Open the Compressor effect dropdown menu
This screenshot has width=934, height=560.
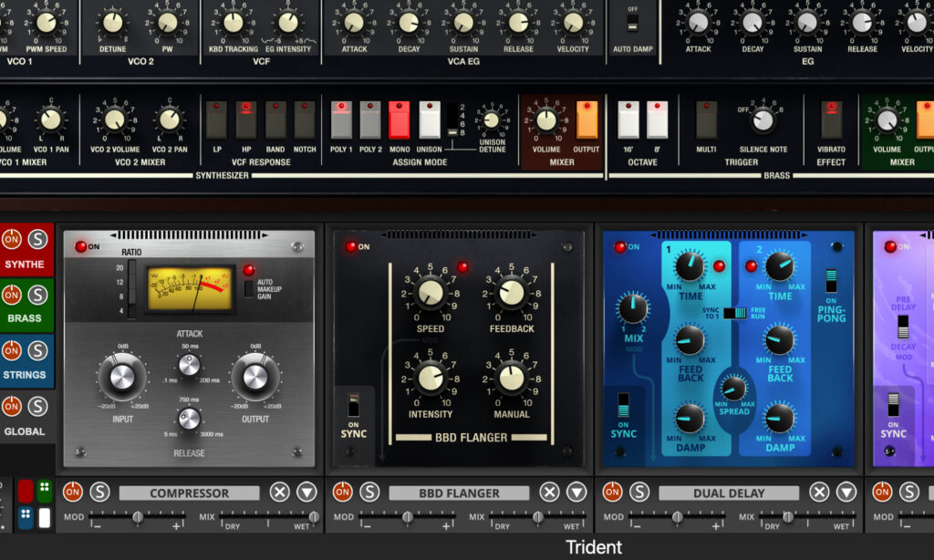306,493
